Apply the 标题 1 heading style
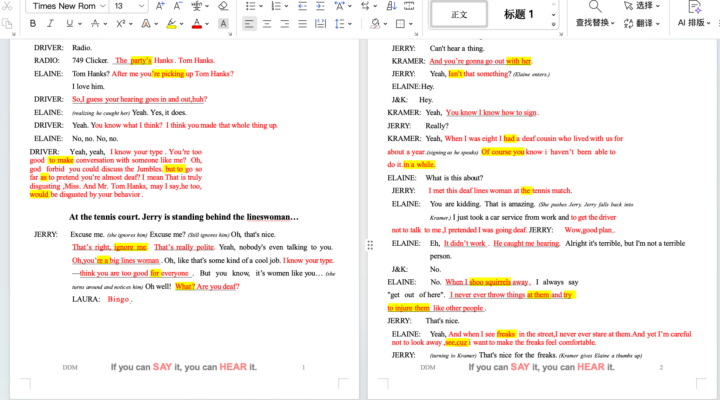The width and height of the screenshot is (720, 400). 519,14
